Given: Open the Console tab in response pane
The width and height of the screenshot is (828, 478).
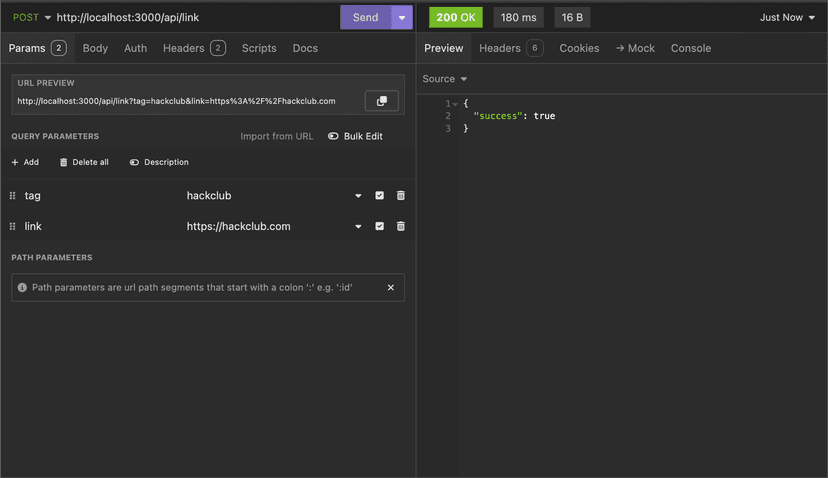Looking at the screenshot, I should pos(690,48).
